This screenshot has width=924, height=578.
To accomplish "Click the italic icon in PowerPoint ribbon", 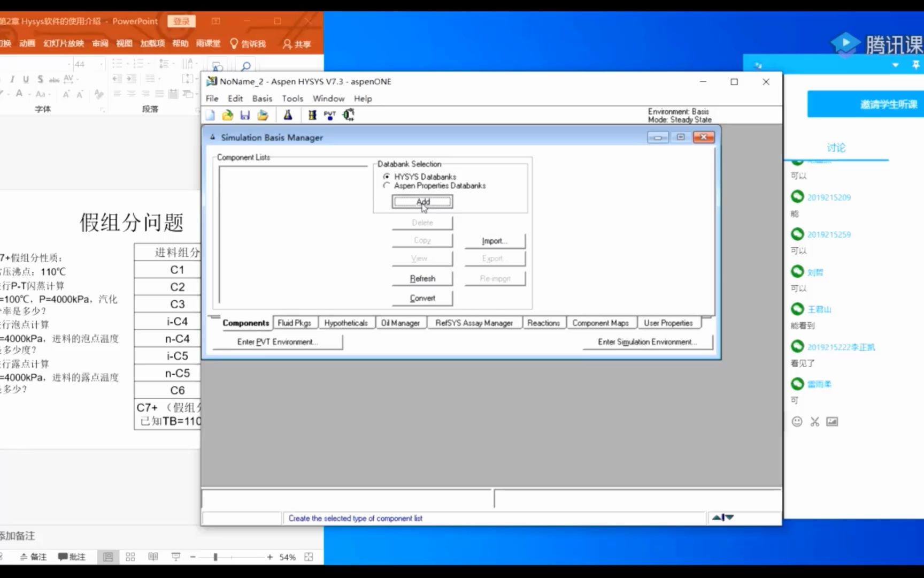I will tap(12, 79).
